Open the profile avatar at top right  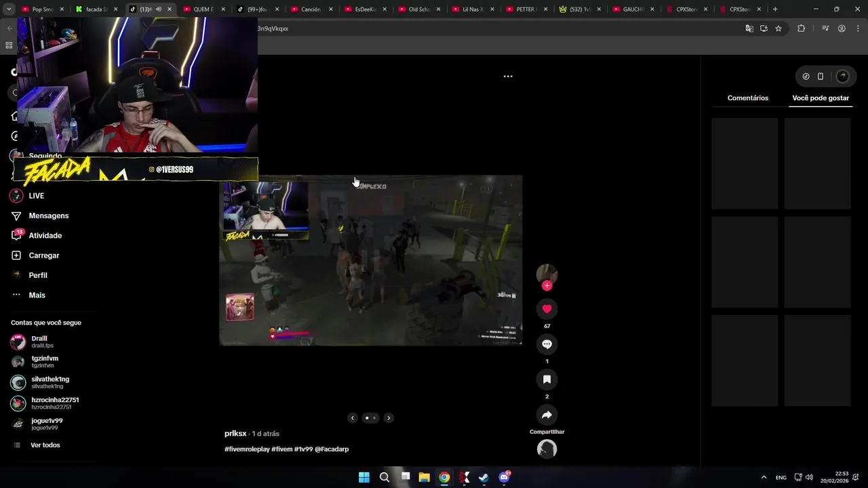[843, 77]
